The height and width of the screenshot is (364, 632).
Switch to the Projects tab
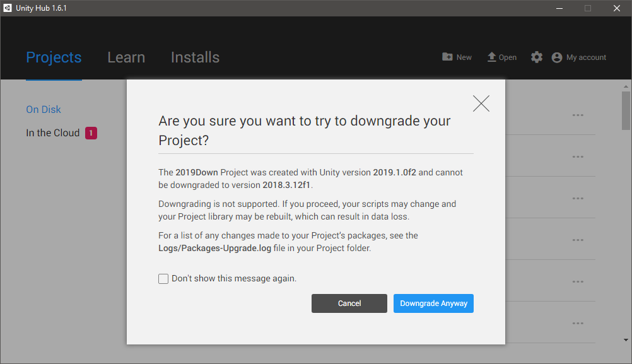tap(54, 57)
